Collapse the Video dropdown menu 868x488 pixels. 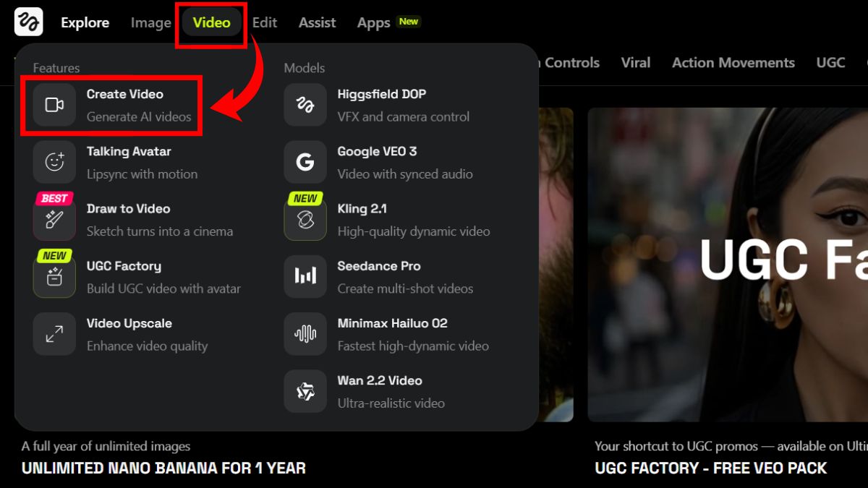pos(211,22)
